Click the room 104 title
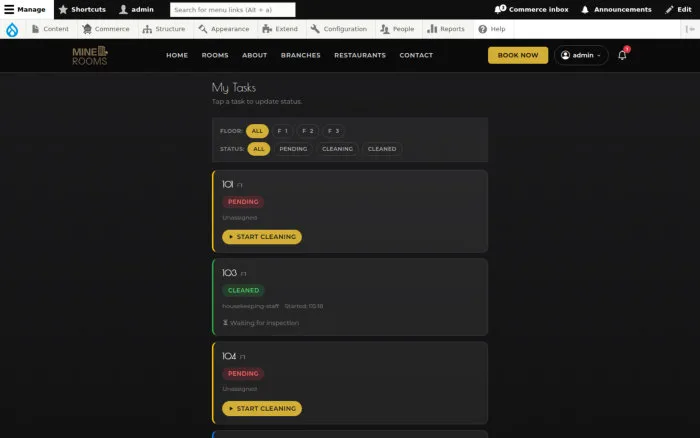The image size is (700, 438). pos(229,356)
